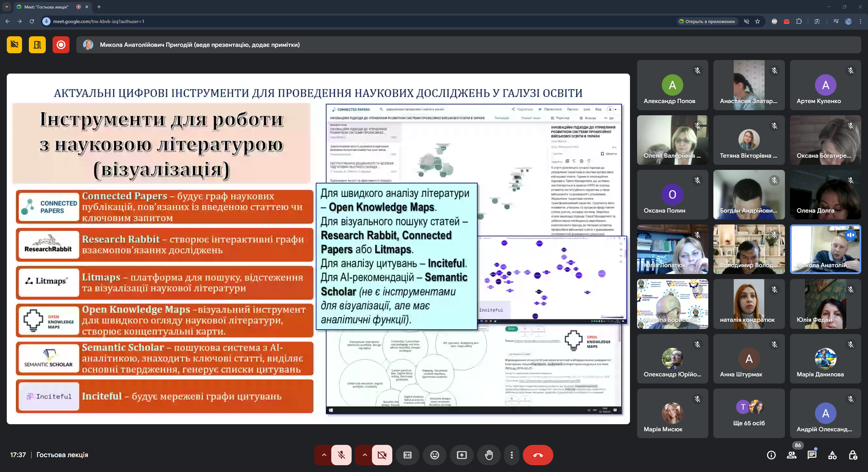The width and height of the screenshot is (868, 472).
Task: Reload the Meet page
Action: [32, 21]
